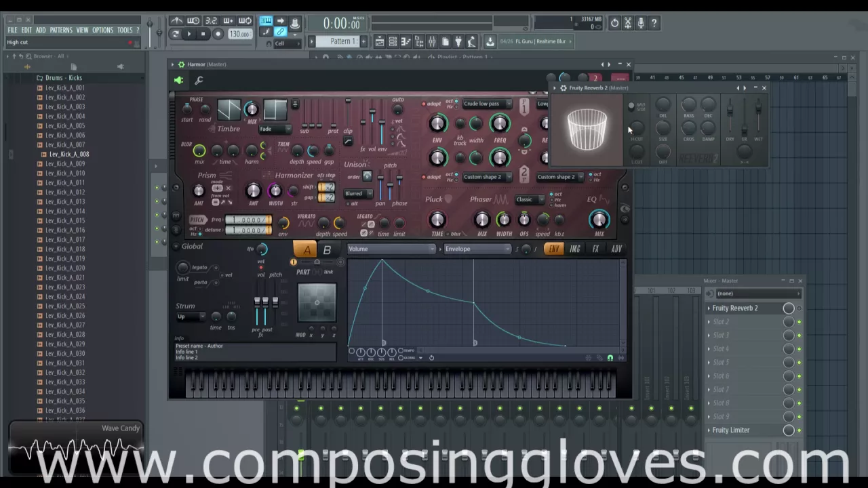The width and height of the screenshot is (868, 488).
Task: Click the download/save arrow icon by the hint panel
Action: [490, 42]
